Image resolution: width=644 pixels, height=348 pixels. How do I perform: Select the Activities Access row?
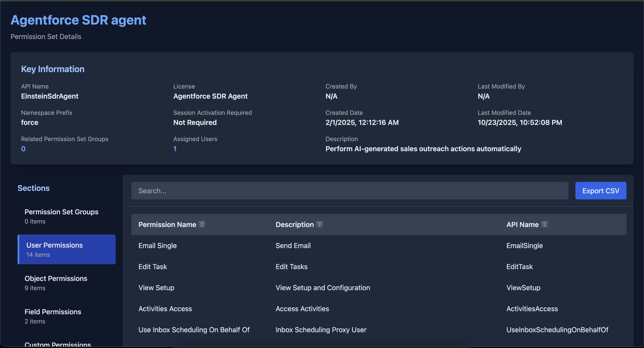tap(165, 309)
